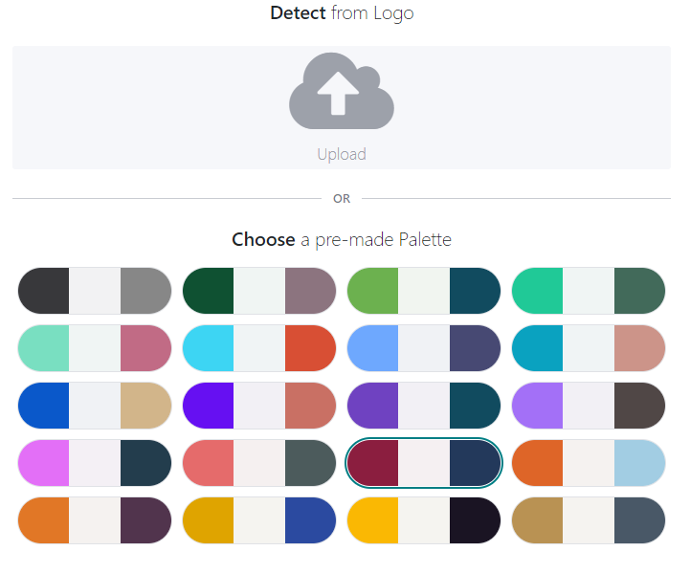
Task: Select the dark gray and silver palette
Action: 95,291
